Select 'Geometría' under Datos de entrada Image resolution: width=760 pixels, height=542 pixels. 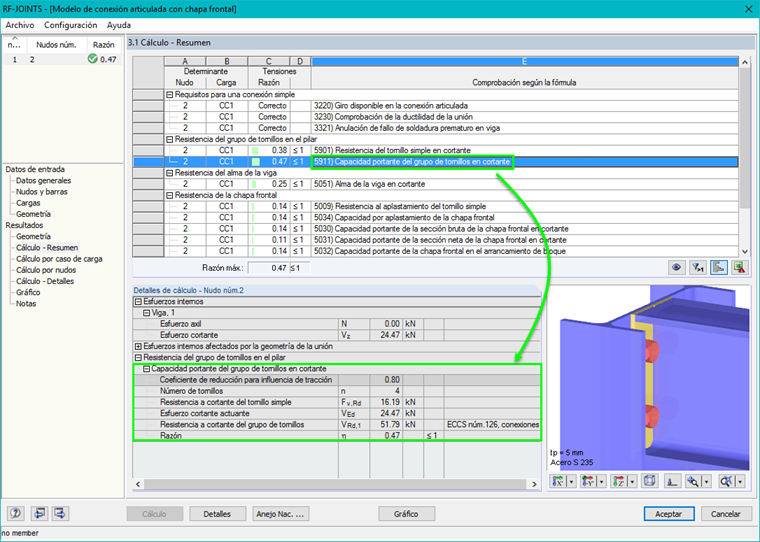(33, 214)
